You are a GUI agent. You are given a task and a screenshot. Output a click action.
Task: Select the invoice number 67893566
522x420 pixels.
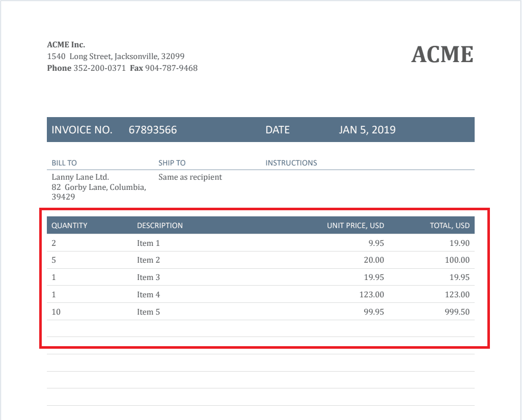[152, 130]
